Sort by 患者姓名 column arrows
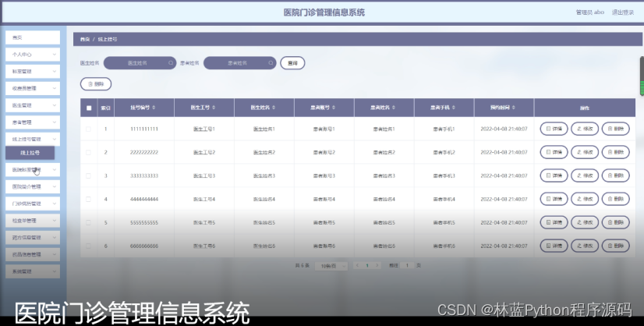 click(394, 108)
